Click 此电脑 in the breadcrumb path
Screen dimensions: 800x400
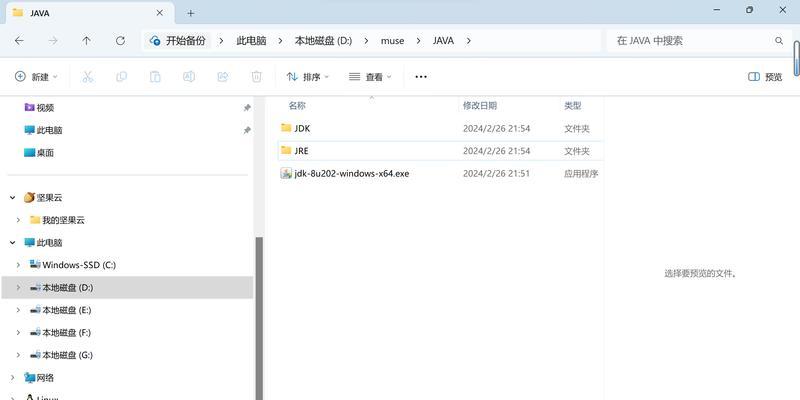(251, 41)
